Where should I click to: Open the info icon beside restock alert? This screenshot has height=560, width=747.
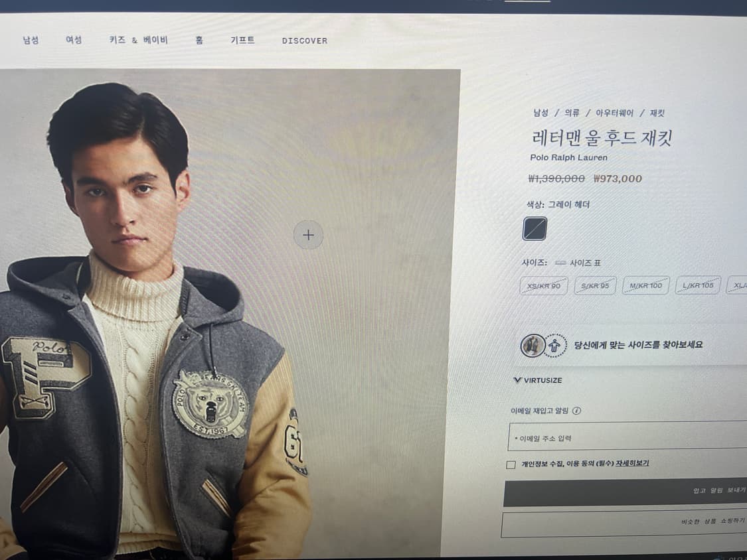pos(576,411)
